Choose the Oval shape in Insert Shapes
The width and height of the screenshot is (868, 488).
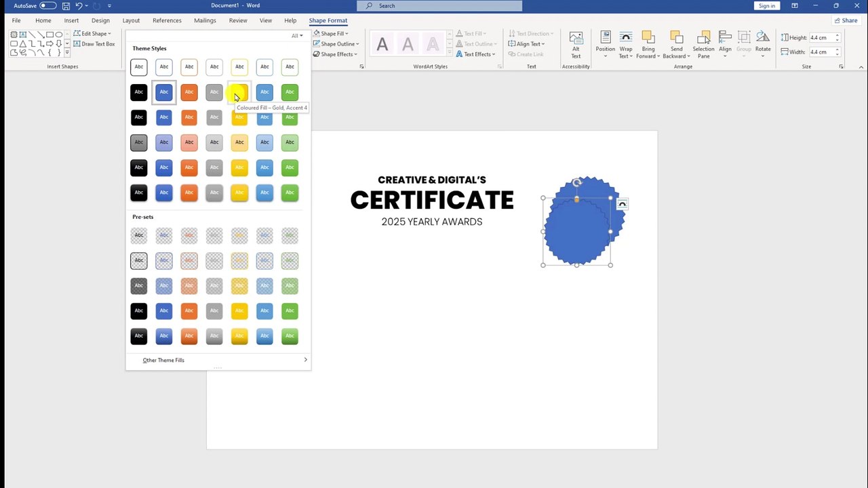coord(59,35)
